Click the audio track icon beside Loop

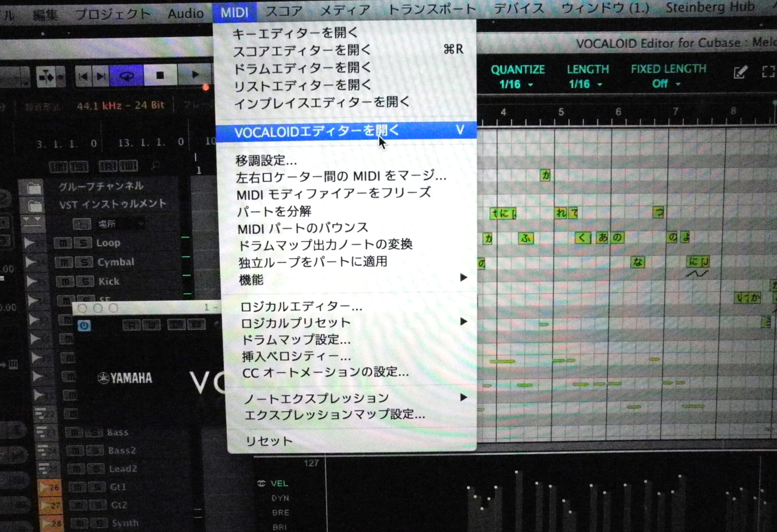[x=29, y=243]
